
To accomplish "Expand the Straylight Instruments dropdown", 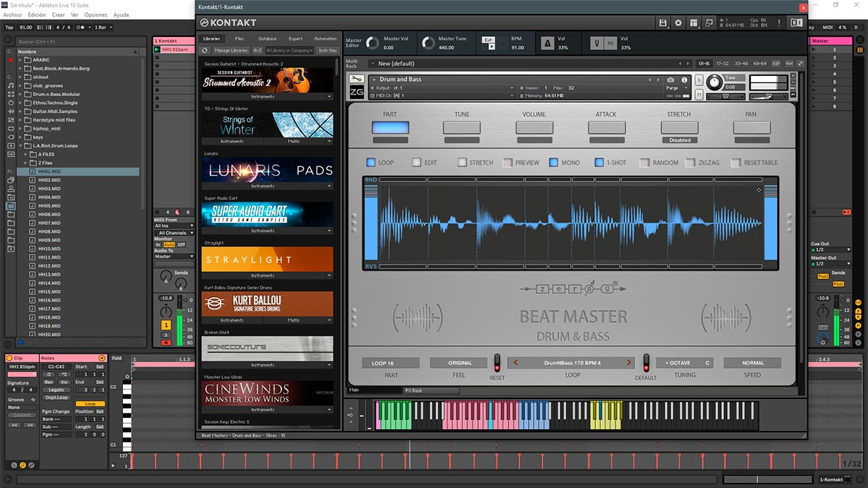I will (329, 275).
